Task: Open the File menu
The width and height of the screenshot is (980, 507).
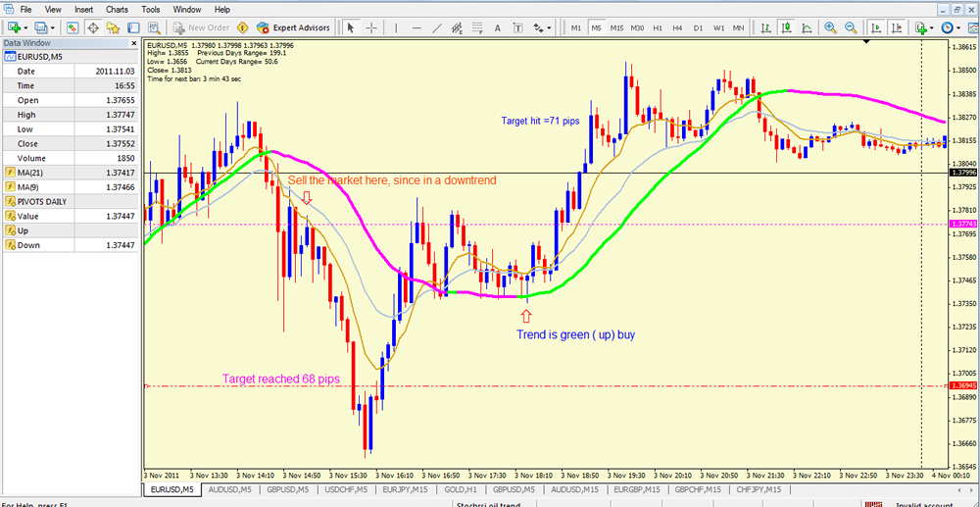Action: [x=26, y=10]
